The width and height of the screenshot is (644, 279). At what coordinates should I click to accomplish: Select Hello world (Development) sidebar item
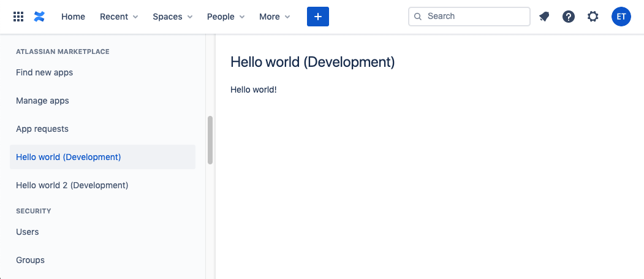(x=103, y=157)
